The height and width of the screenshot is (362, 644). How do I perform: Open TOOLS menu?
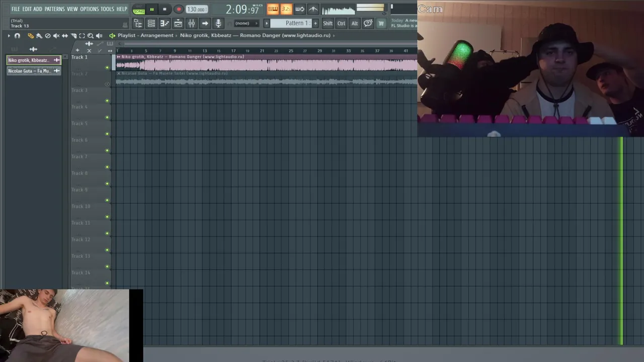(x=107, y=9)
